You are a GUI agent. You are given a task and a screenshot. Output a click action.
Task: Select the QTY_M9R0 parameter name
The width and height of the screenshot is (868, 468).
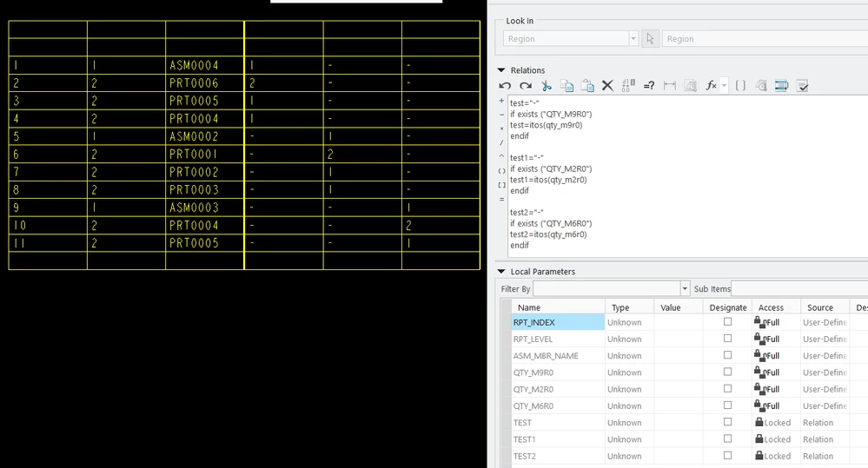533,372
